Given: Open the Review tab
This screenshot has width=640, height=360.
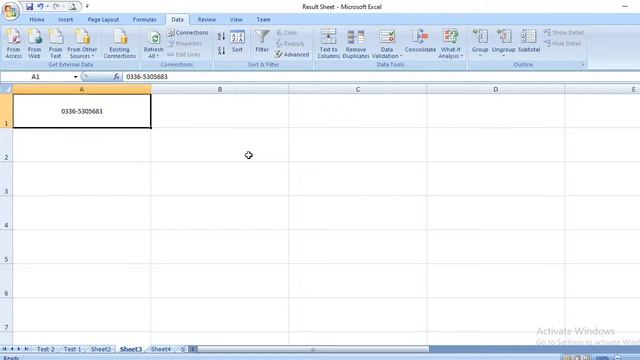Looking at the screenshot, I should click(207, 19).
